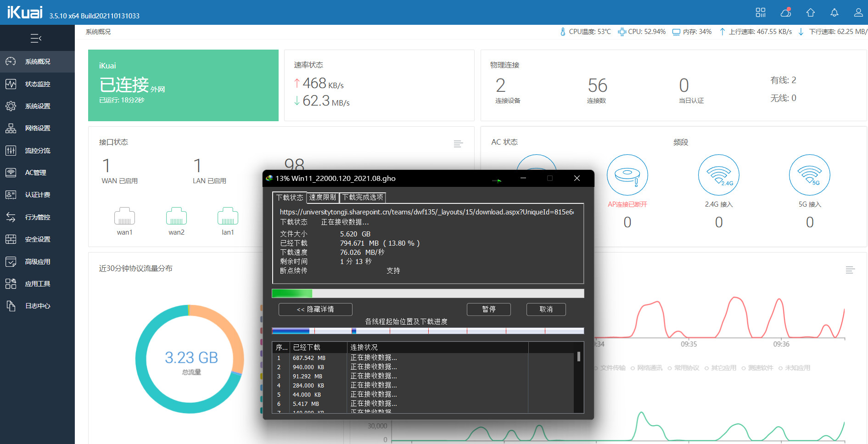Click the green 已连接 iKuai status card
Image resolution: width=868 pixels, height=444 pixels.
[x=183, y=85]
